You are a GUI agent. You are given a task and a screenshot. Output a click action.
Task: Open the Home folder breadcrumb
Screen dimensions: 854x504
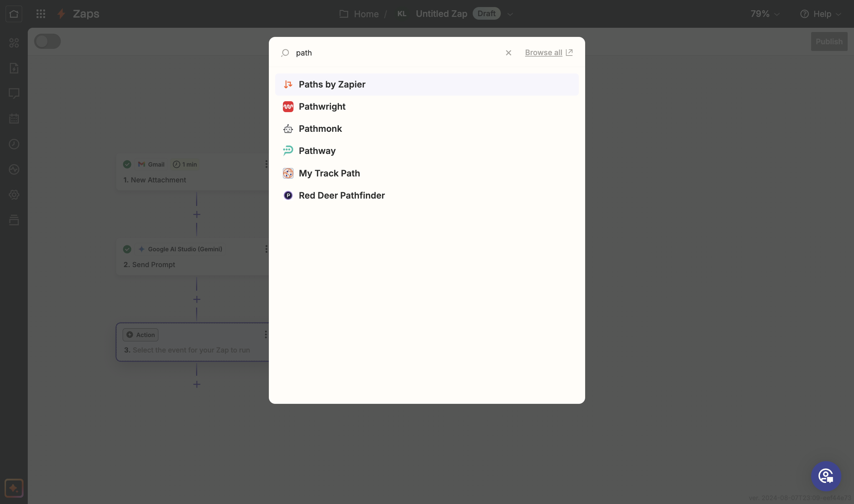click(359, 14)
